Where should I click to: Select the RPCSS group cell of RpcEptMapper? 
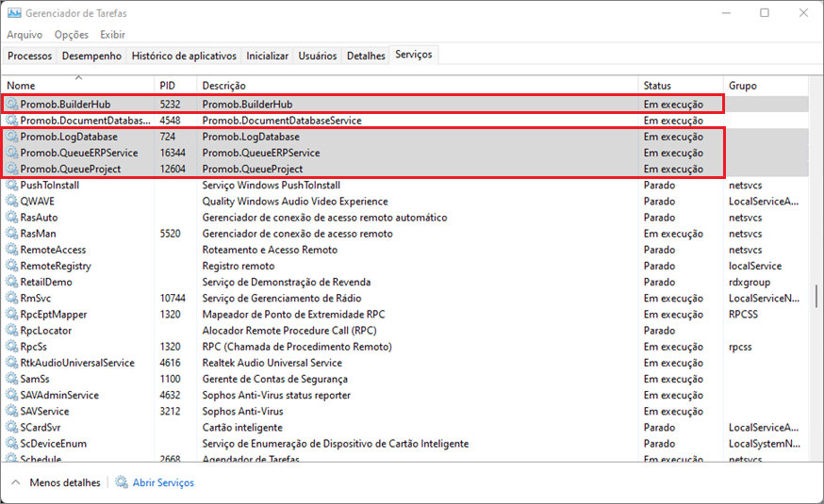coord(743,315)
